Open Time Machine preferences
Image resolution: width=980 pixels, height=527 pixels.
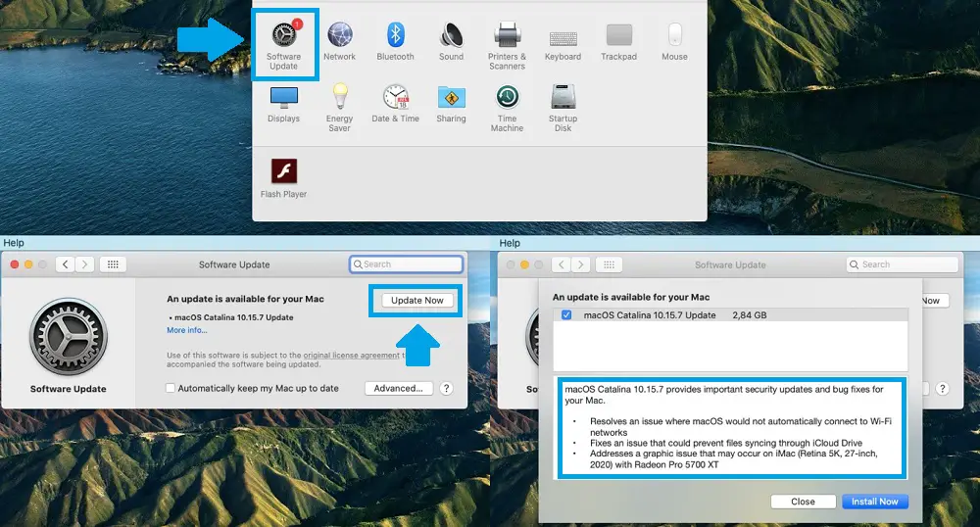click(507, 106)
